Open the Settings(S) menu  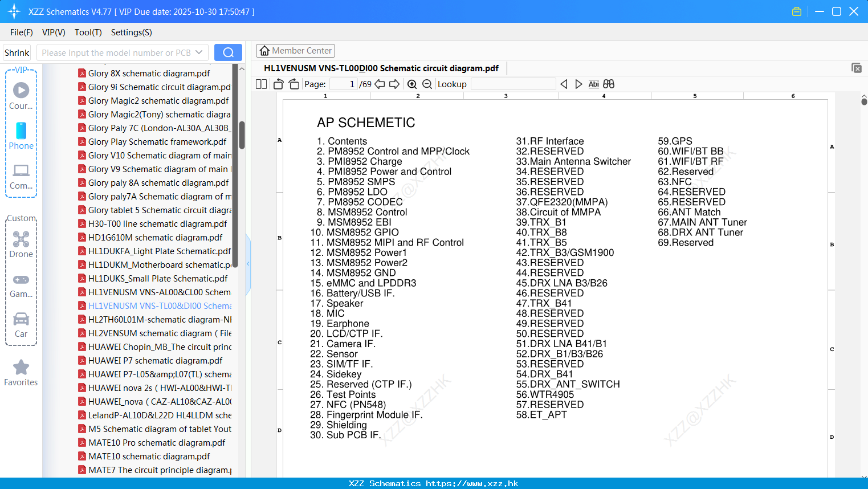coord(132,32)
